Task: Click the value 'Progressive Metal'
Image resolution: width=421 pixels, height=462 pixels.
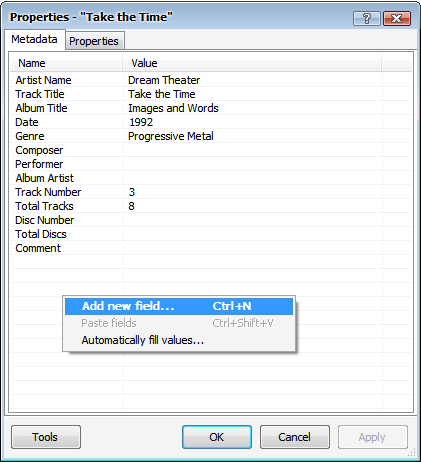Action: pos(171,136)
